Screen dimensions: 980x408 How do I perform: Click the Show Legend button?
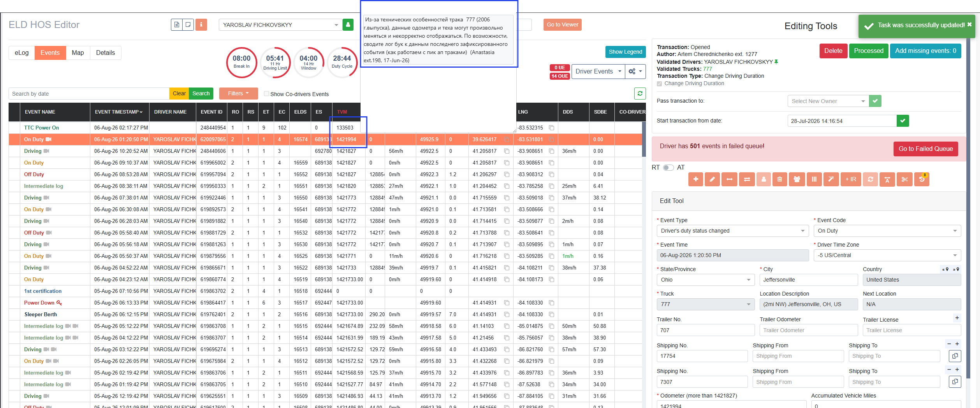point(625,52)
